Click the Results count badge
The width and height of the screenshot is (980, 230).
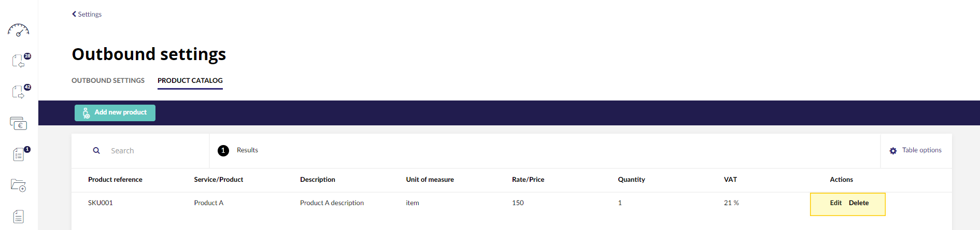tap(223, 151)
